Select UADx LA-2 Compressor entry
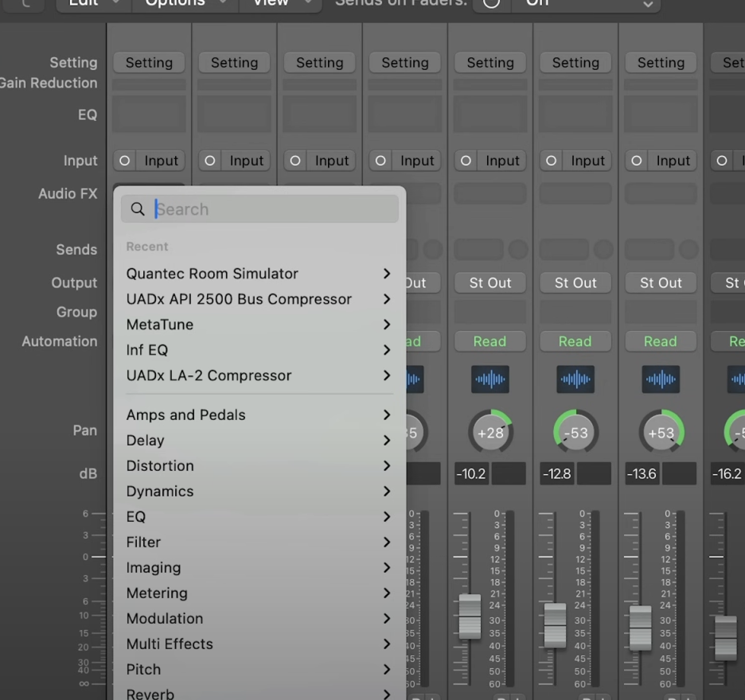The height and width of the screenshot is (700, 745). point(259,375)
